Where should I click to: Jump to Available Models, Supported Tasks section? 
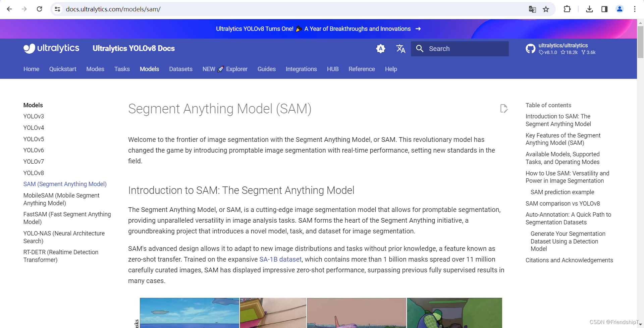(x=562, y=158)
